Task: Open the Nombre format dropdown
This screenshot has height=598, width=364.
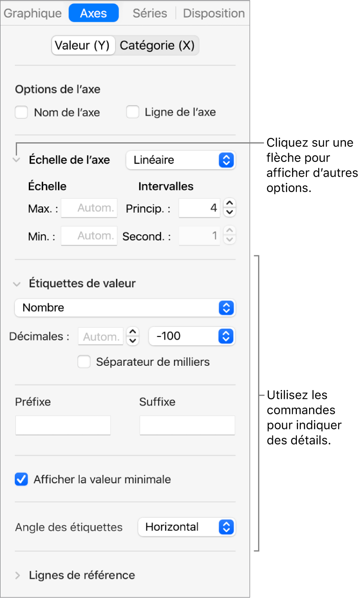Action: [x=125, y=308]
